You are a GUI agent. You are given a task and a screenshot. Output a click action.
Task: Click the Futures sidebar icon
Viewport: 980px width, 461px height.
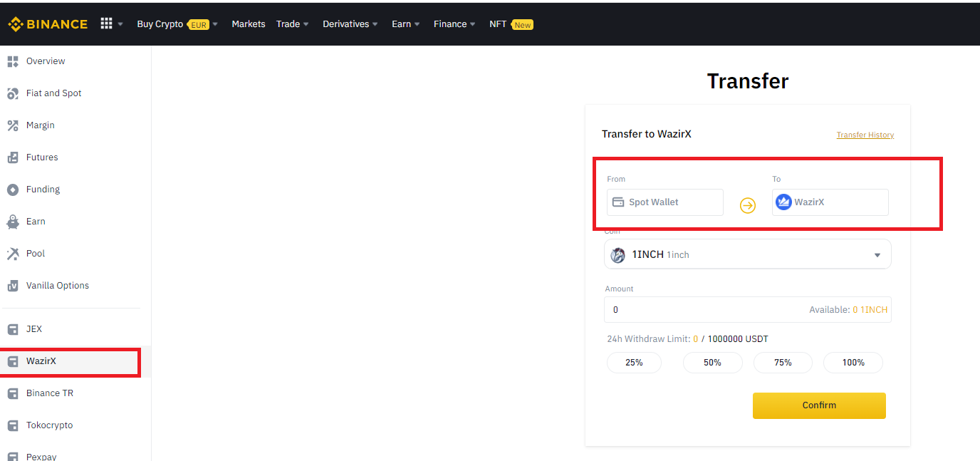click(13, 157)
